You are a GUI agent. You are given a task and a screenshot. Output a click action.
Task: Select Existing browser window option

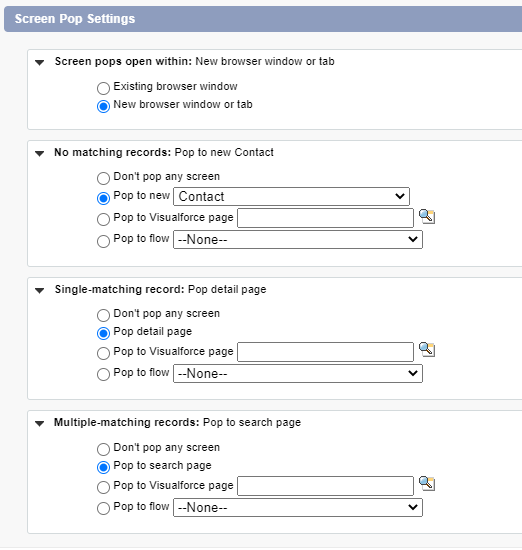pos(103,88)
